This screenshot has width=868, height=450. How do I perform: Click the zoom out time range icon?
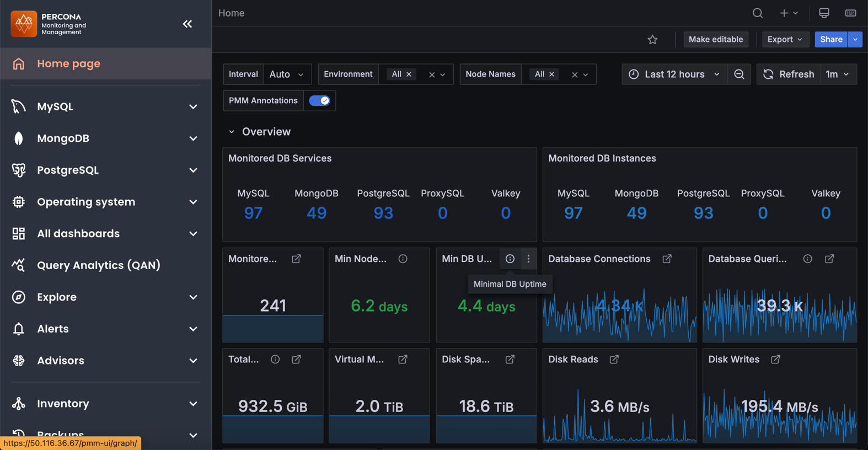click(739, 74)
